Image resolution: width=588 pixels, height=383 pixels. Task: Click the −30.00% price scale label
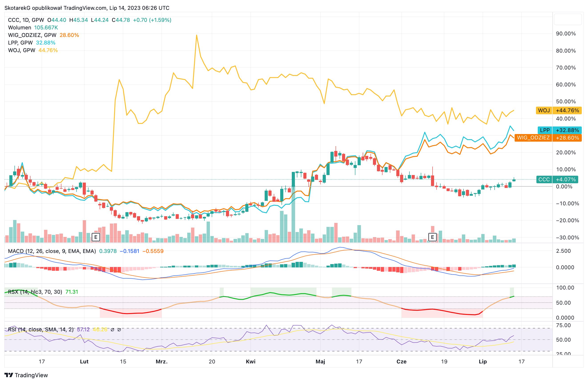(x=567, y=238)
